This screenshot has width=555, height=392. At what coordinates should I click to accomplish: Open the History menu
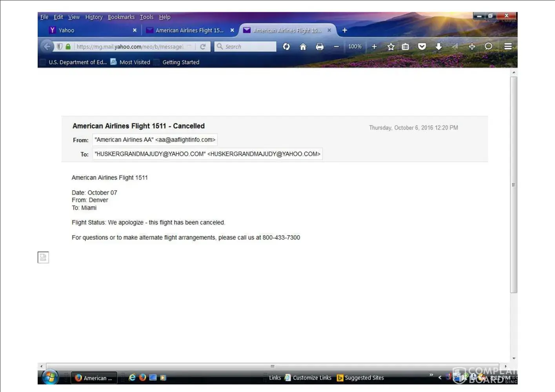tap(94, 17)
